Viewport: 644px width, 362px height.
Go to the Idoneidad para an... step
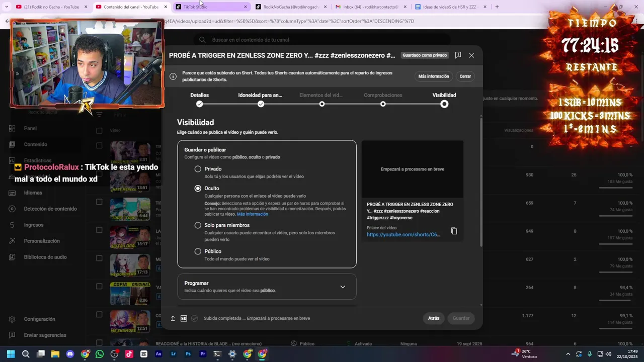click(260, 100)
